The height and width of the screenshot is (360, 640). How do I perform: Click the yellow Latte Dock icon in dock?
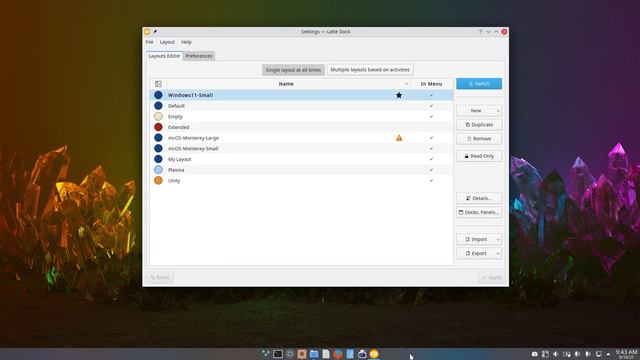(374, 354)
